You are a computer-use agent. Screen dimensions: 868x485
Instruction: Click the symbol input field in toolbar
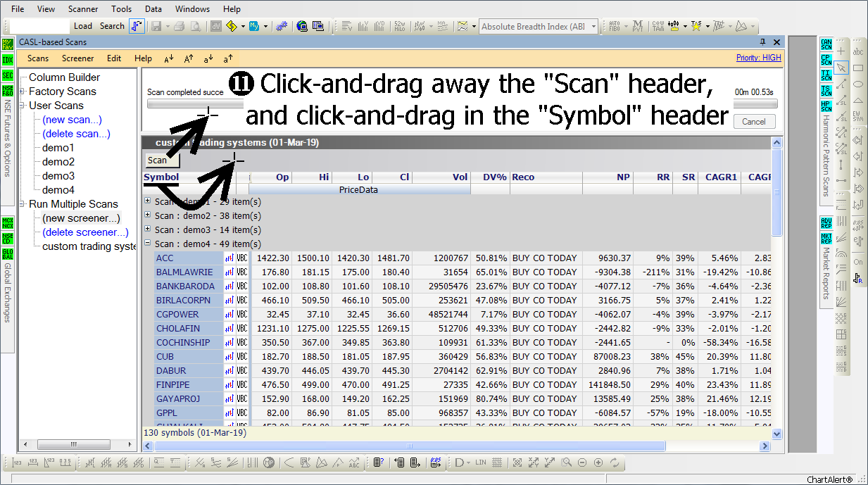[x=39, y=26]
